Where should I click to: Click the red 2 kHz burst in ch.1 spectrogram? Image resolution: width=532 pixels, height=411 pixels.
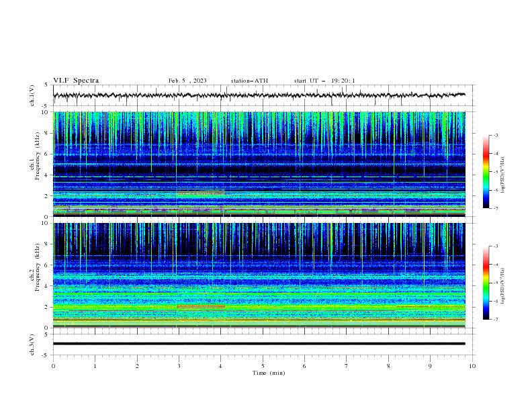tap(201, 193)
